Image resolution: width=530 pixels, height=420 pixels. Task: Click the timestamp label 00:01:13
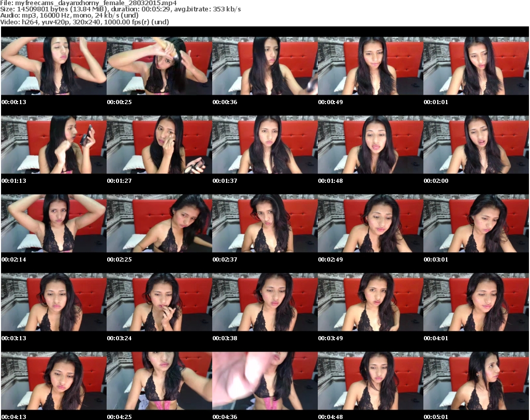pos(14,181)
